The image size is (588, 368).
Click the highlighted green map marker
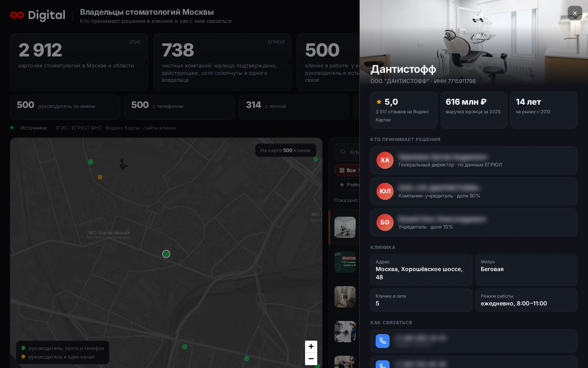[166, 254]
